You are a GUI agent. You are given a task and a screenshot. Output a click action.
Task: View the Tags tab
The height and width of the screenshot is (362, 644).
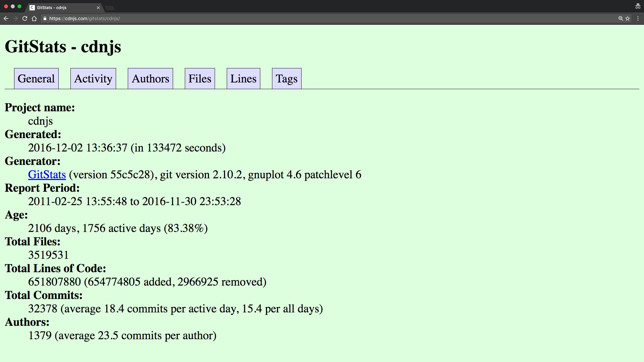click(x=287, y=78)
